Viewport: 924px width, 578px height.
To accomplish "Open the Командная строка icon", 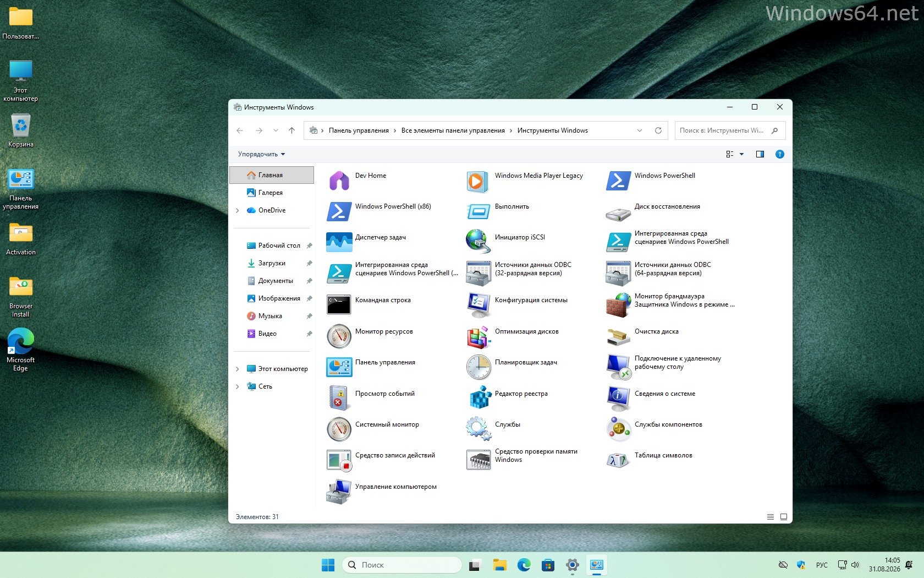I will pyautogui.click(x=339, y=304).
